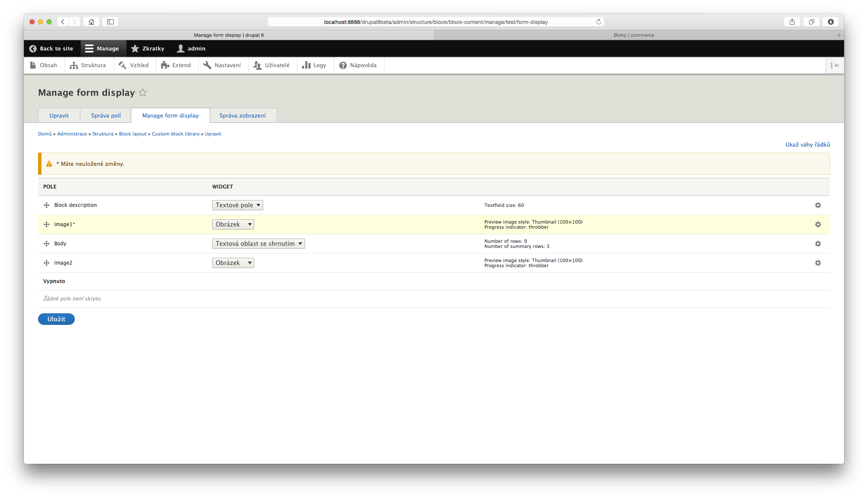868x498 pixels.
Task: Click the settings gear icon for Image1
Action: pyautogui.click(x=818, y=224)
